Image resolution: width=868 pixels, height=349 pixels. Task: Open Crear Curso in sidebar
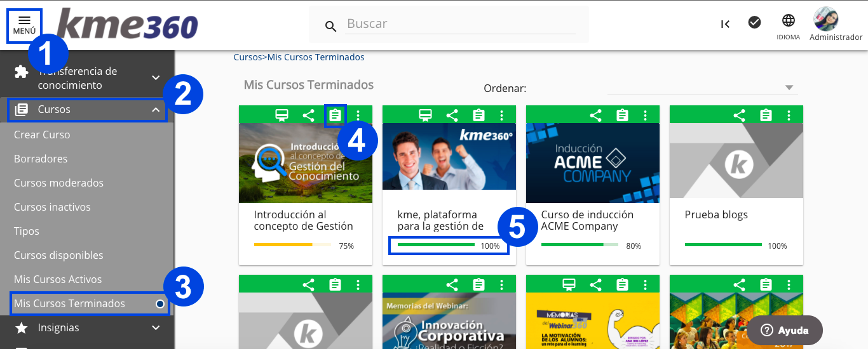point(42,135)
